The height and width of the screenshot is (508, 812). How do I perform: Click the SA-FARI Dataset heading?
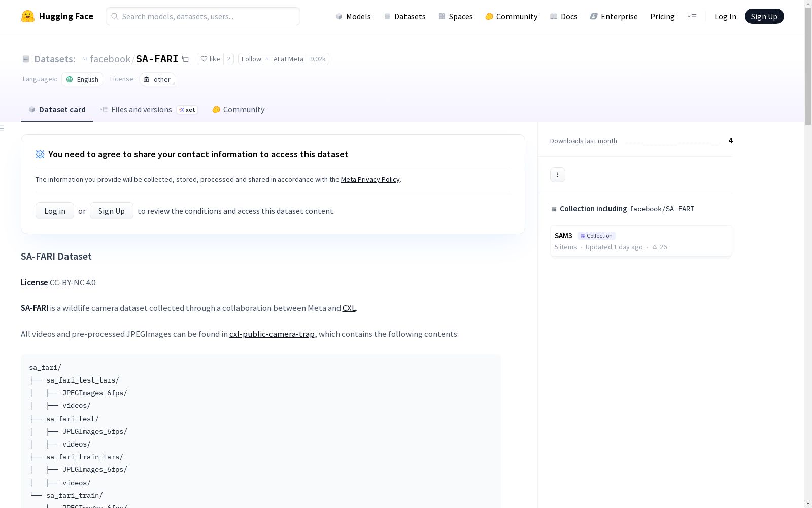(56, 257)
